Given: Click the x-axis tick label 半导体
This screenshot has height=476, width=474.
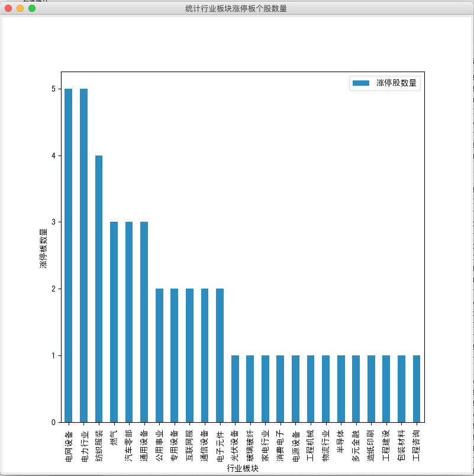Looking at the screenshot, I should pos(341,442).
